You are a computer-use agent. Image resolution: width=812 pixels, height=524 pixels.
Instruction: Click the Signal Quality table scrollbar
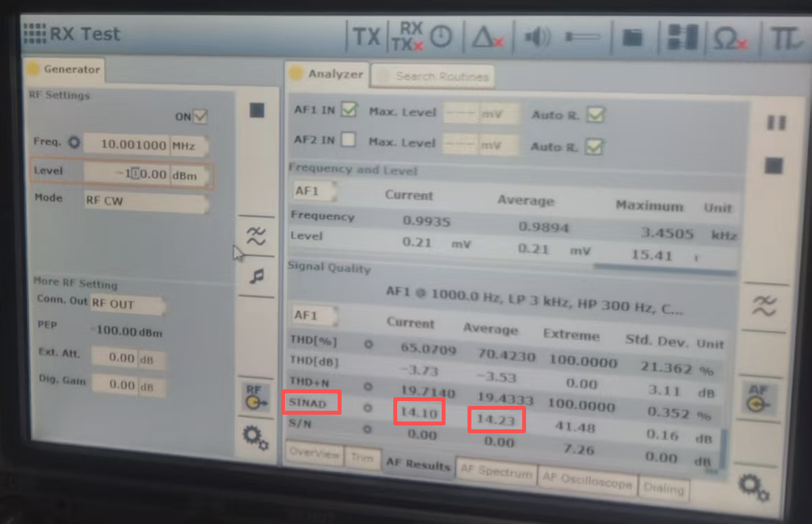(723, 449)
